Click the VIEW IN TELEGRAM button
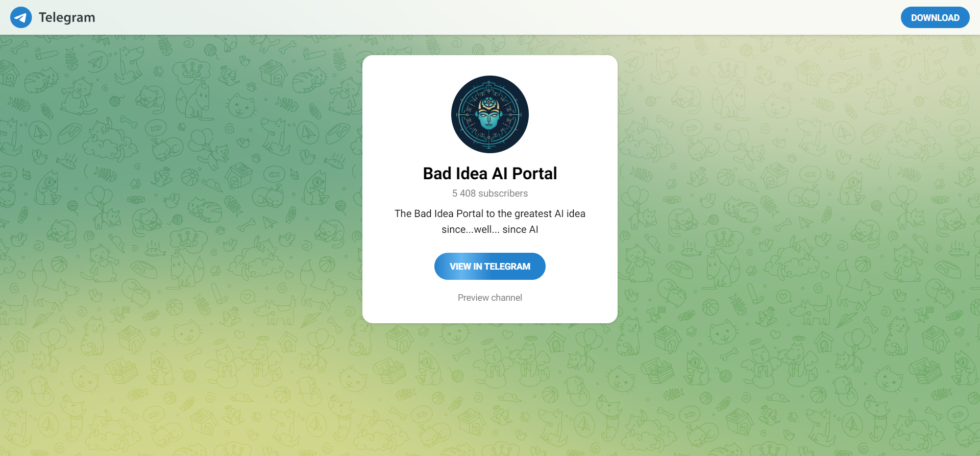The width and height of the screenshot is (980, 456). click(490, 266)
